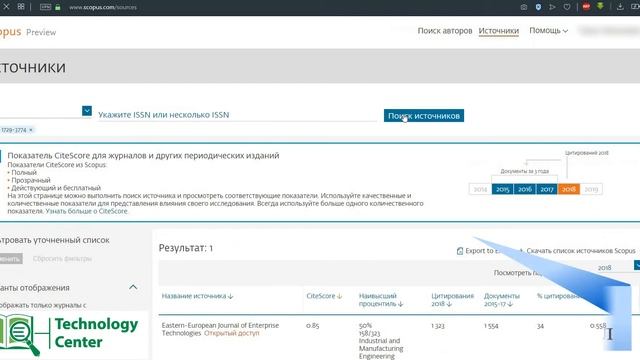Open the browser speed dial grid icon
The width and height of the screenshot is (640, 360).
click(x=21, y=7)
